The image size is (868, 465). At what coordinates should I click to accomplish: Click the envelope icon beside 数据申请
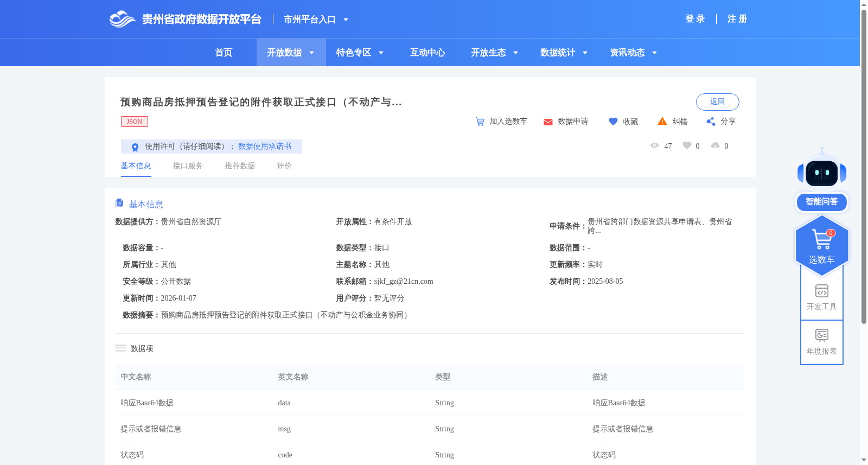click(548, 122)
